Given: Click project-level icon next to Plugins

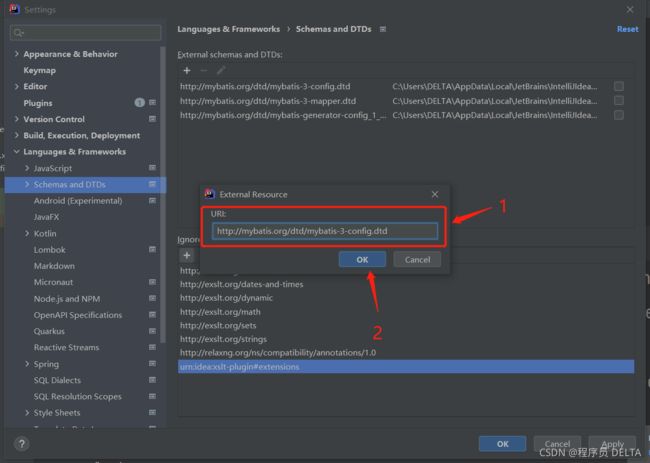Looking at the screenshot, I should point(153,102).
